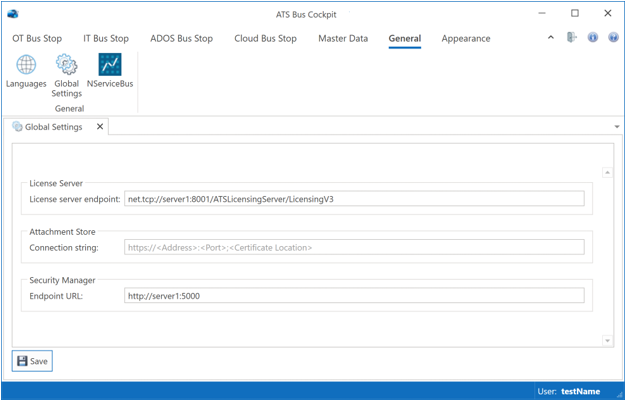Select the Appearance ribbon tab
The width and height of the screenshot is (626, 401).
(x=466, y=38)
